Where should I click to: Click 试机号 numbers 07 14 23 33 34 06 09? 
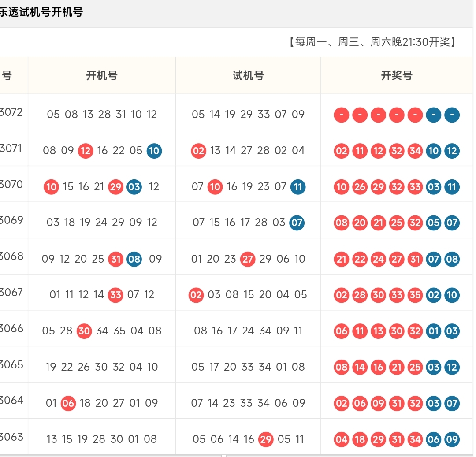[x=248, y=403]
